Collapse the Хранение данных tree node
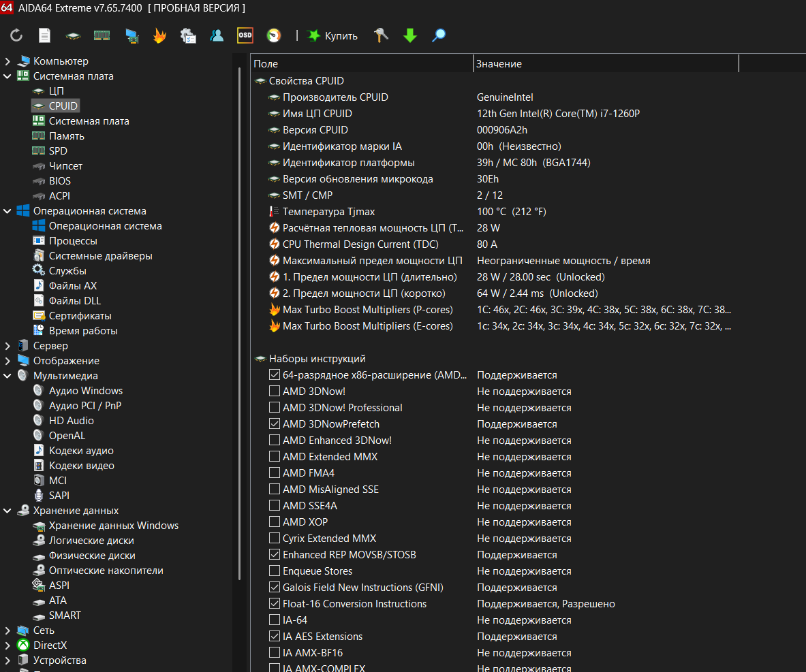Screen dimensions: 806x672 (x=7, y=511)
